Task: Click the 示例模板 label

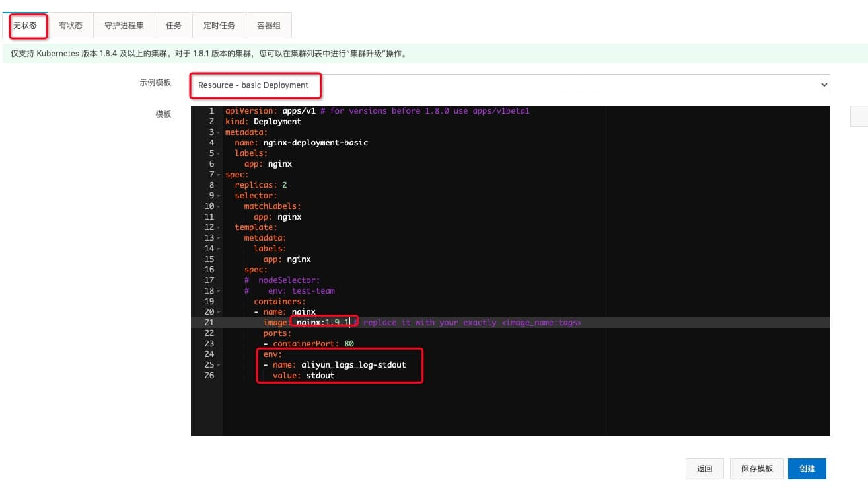Action: click(x=155, y=83)
